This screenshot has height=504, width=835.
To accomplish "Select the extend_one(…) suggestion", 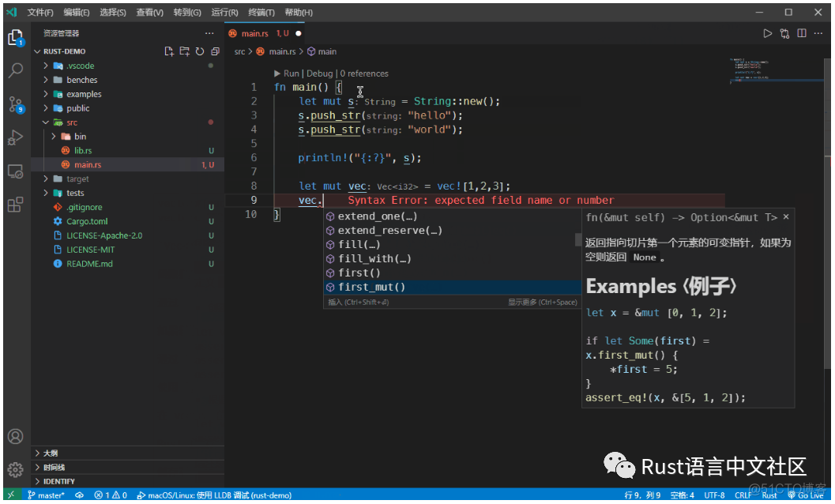I will click(x=452, y=216).
